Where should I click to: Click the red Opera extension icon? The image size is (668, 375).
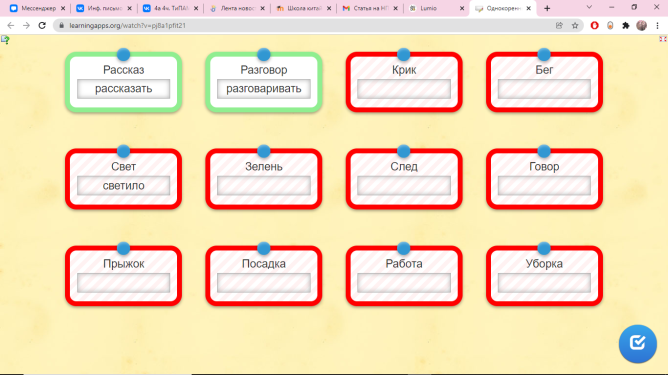pyautogui.click(x=594, y=26)
